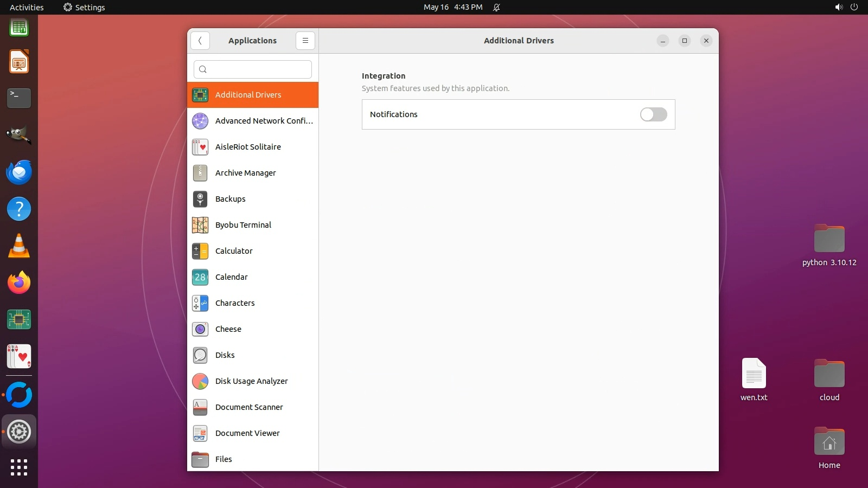Click the Disk Usage Analyzer pie icon
The height and width of the screenshot is (488, 868).
click(200, 381)
